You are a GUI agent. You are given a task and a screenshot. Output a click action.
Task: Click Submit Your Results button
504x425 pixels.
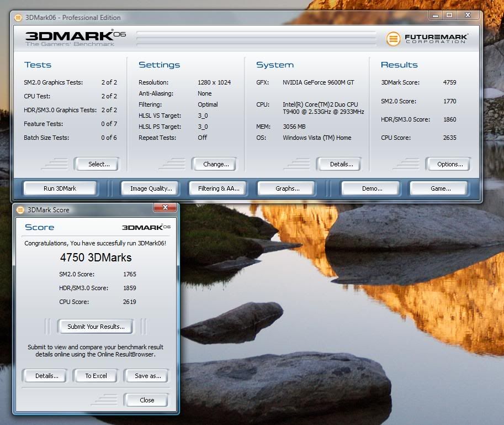[96, 327]
